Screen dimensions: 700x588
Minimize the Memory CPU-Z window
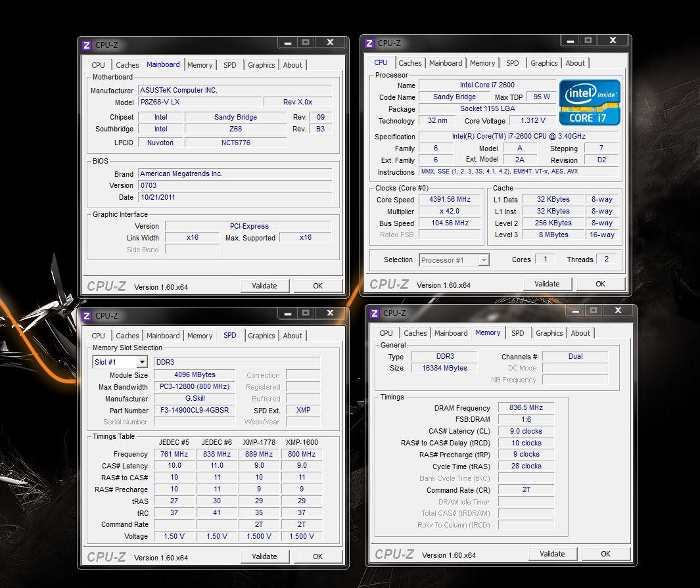click(x=576, y=311)
